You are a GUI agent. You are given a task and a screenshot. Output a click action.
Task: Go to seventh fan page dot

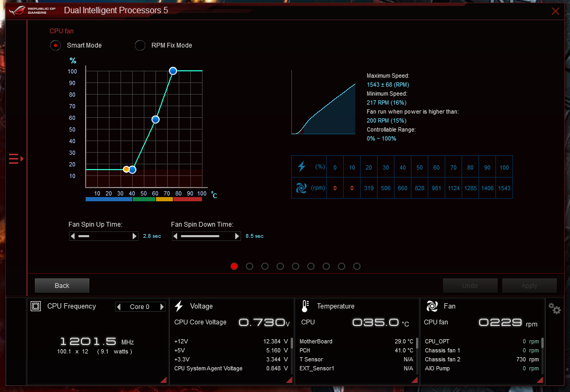coord(326,266)
